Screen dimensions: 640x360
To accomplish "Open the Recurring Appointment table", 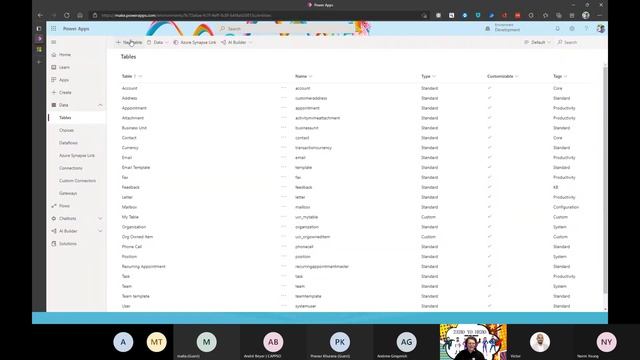I will click(x=143, y=267).
